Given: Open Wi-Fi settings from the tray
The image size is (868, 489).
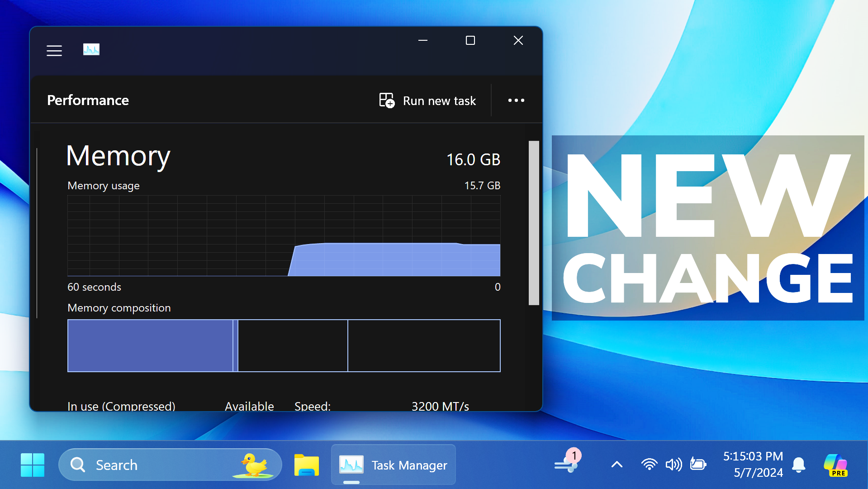Looking at the screenshot, I should point(650,465).
